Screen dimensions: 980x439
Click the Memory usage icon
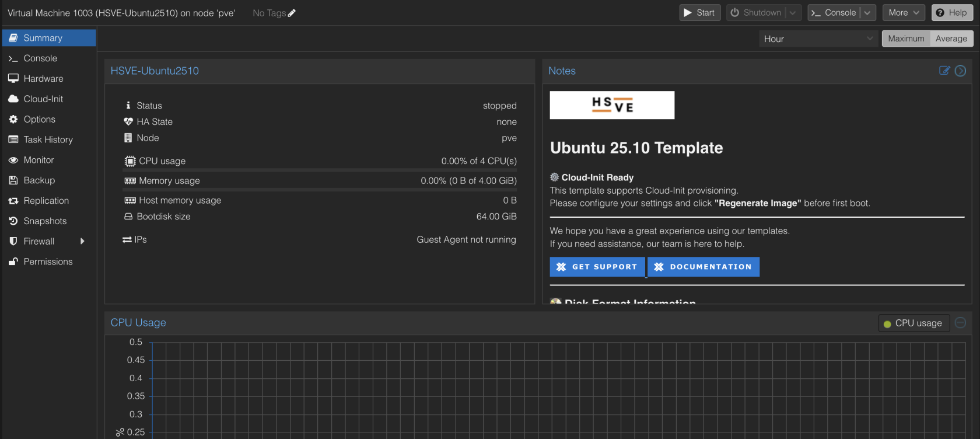pyautogui.click(x=130, y=181)
